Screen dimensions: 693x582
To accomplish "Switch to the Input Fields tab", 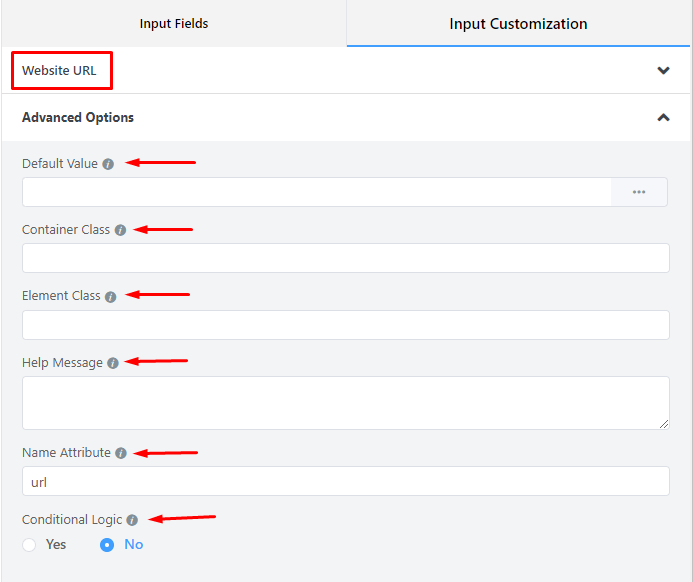I will pos(174,24).
